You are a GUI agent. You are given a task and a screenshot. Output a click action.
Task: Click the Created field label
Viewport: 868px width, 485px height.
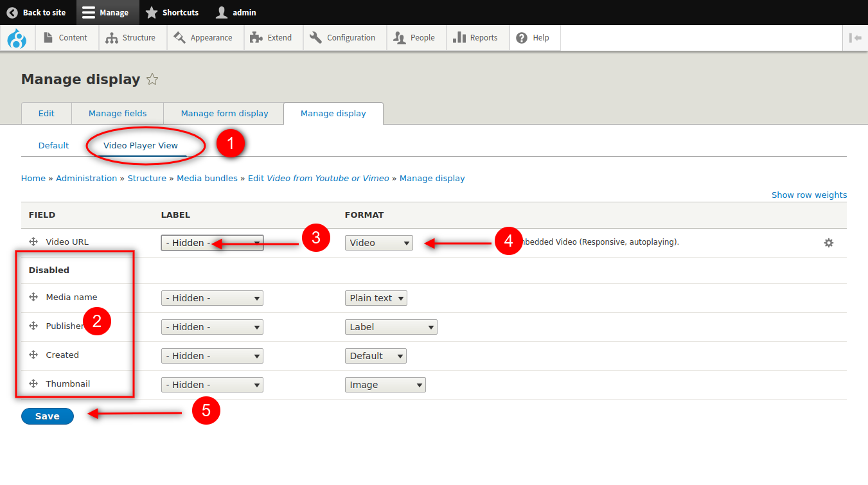(62, 355)
